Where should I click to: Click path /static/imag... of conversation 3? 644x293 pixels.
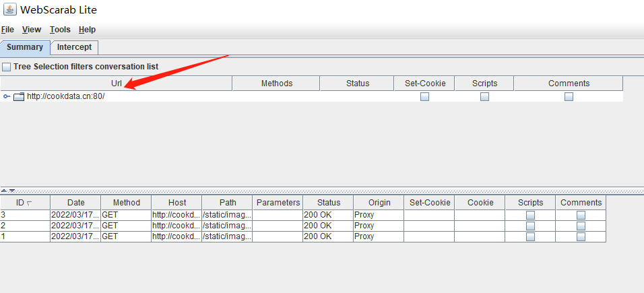[x=227, y=215]
